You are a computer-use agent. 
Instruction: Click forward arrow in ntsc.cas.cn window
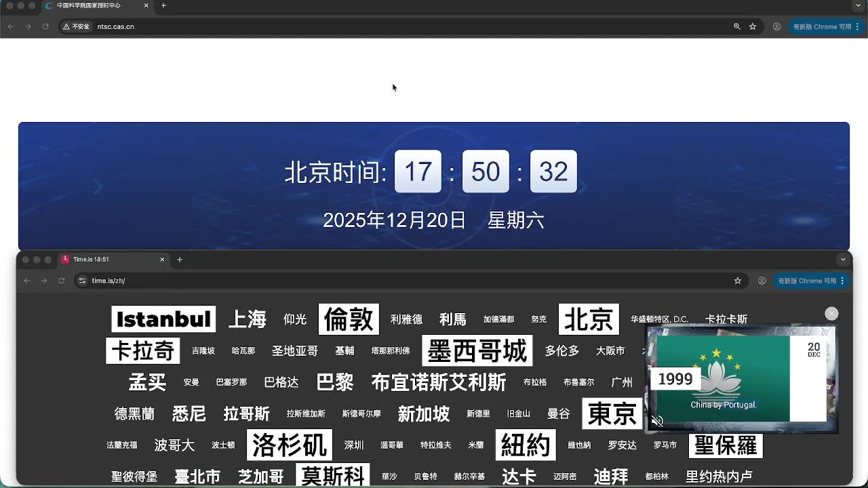28,26
